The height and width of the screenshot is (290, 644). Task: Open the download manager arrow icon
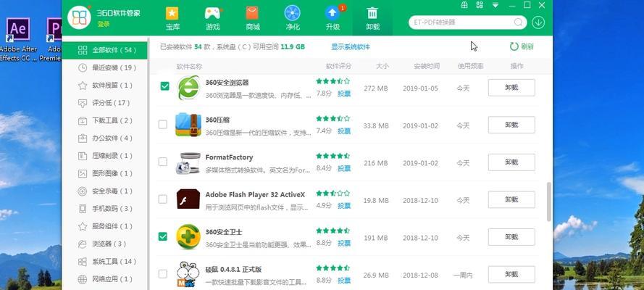pos(538,22)
